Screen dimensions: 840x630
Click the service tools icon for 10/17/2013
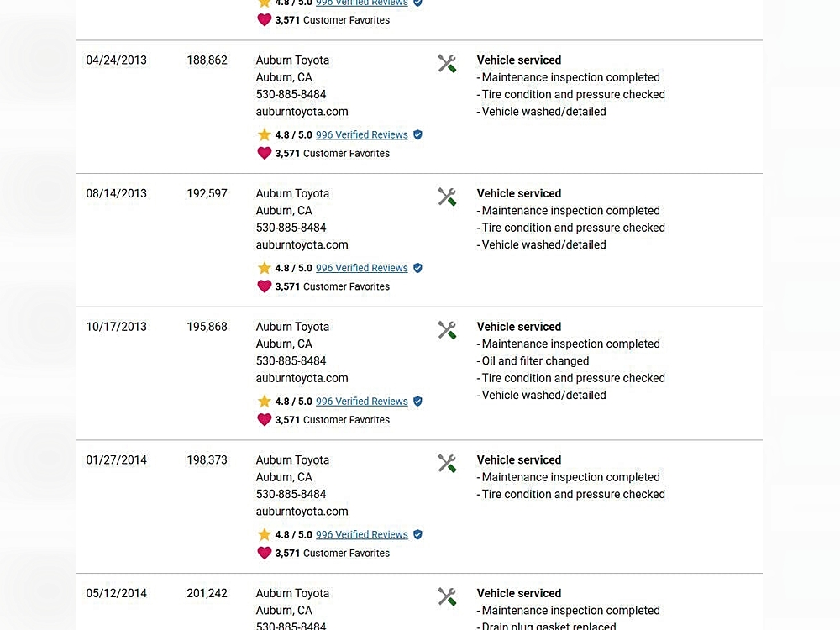pos(447,330)
